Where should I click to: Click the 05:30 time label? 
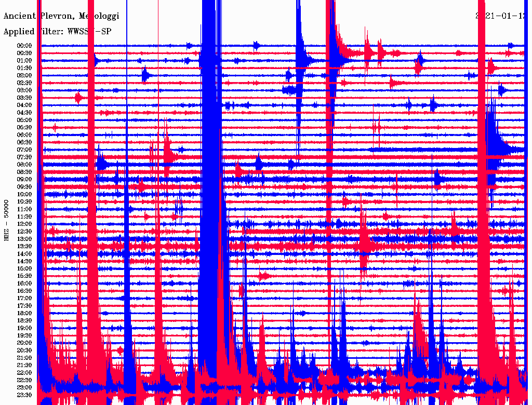(x=24, y=127)
